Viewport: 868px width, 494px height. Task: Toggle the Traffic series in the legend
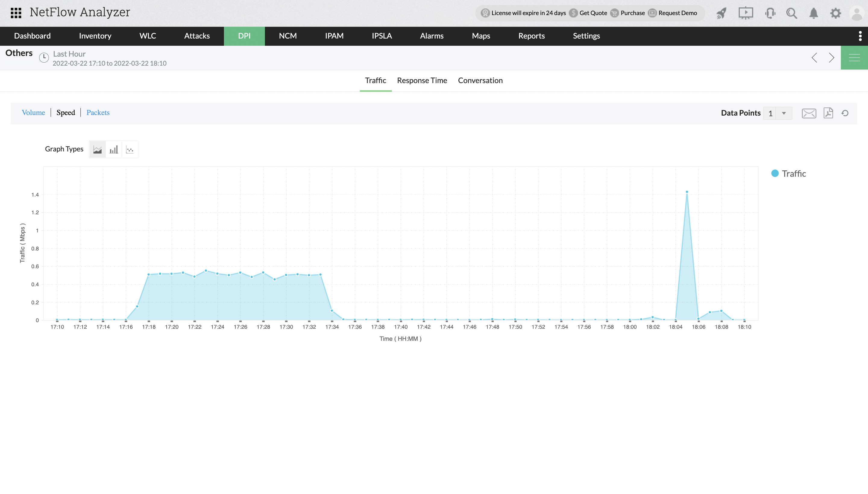coord(788,174)
